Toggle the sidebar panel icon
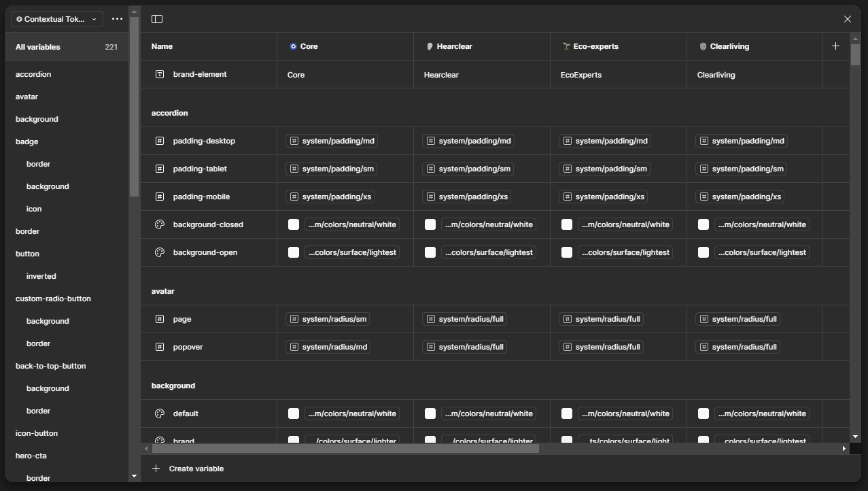Image resolution: width=868 pixels, height=491 pixels. [x=156, y=18]
